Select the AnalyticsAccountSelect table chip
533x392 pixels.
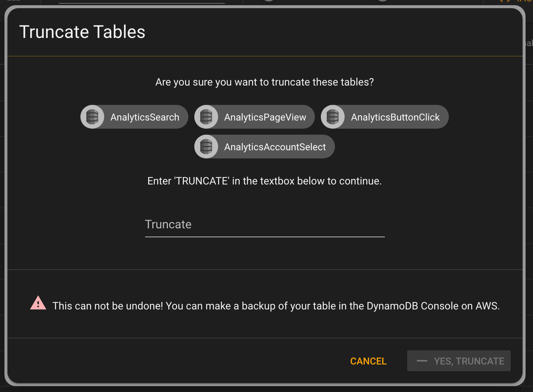[x=265, y=147]
